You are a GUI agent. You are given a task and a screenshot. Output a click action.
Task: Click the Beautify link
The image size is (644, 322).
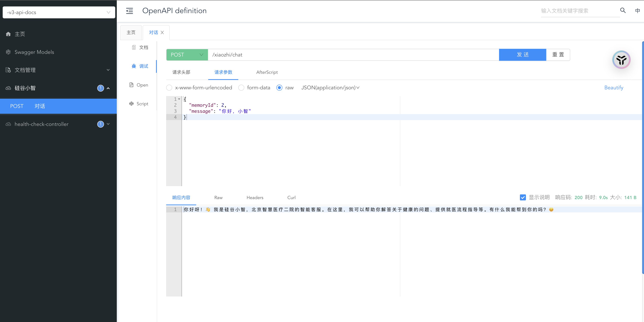(x=614, y=87)
